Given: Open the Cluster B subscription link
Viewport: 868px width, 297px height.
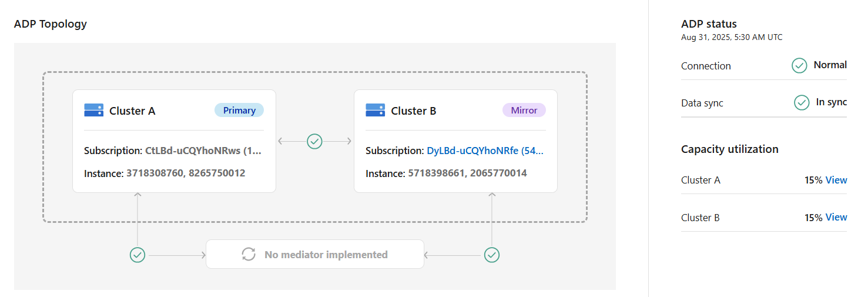Looking at the screenshot, I should click(485, 151).
